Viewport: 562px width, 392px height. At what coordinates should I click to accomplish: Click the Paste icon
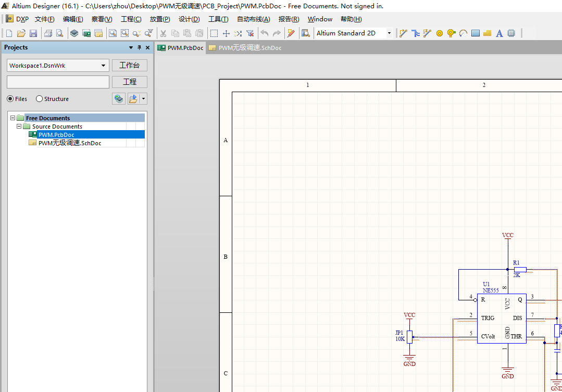187,33
